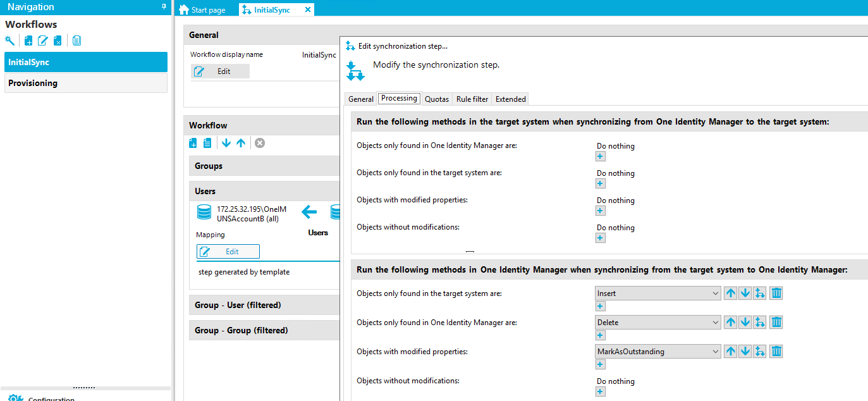This screenshot has height=401, width=868.
Task: Click Edit under the Mapping section
Action: (x=228, y=251)
